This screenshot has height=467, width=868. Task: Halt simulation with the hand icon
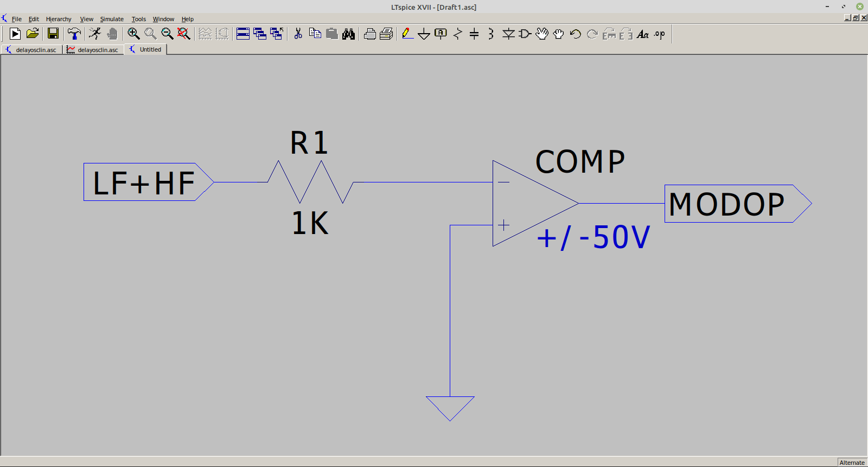tap(112, 34)
